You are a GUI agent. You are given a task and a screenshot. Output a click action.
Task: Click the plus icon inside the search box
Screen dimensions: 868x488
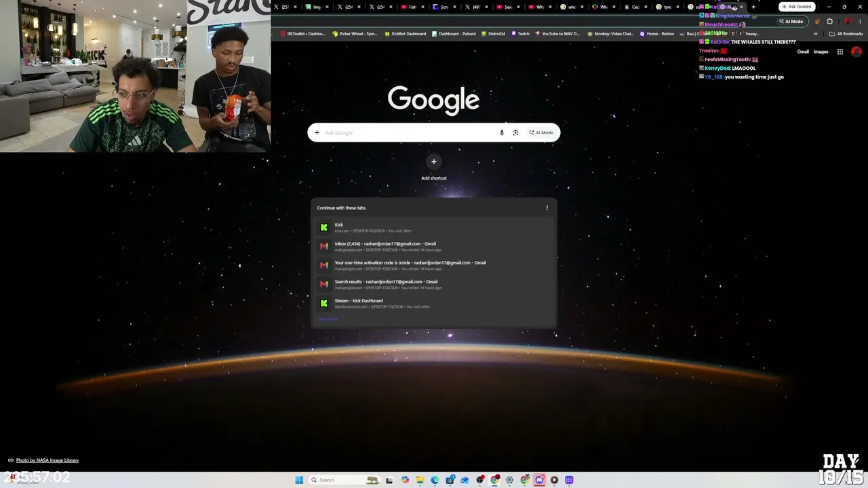[317, 133]
